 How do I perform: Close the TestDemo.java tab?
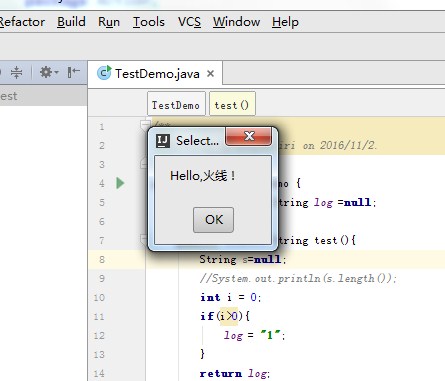click(x=210, y=73)
